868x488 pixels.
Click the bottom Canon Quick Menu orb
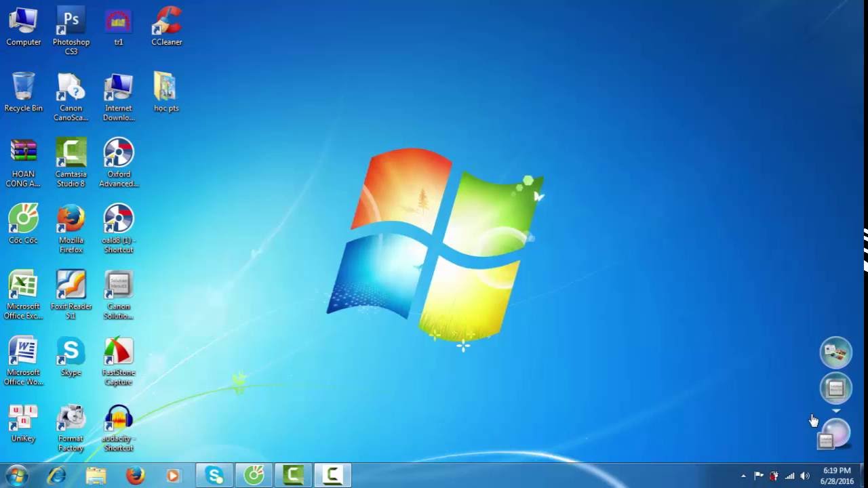pyautogui.click(x=834, y=434)
